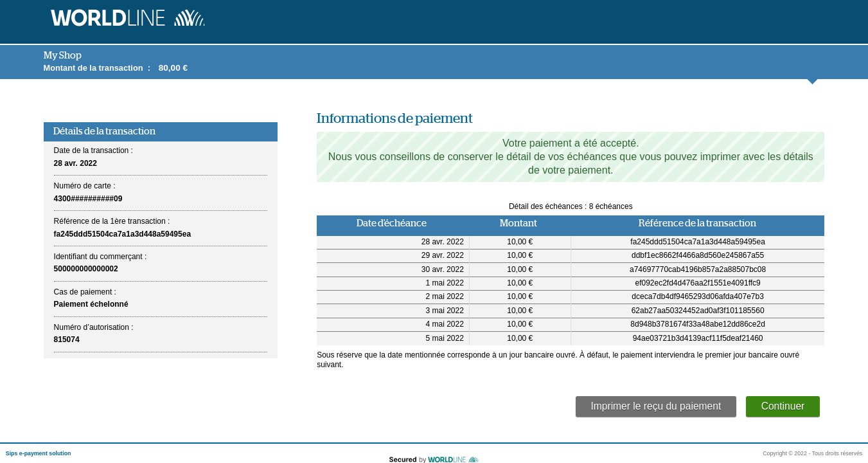The width and height of the screenshot is (868, 463).
Task: Select the 29 avr. 2022 installment date cell
Action: point(393,255)
